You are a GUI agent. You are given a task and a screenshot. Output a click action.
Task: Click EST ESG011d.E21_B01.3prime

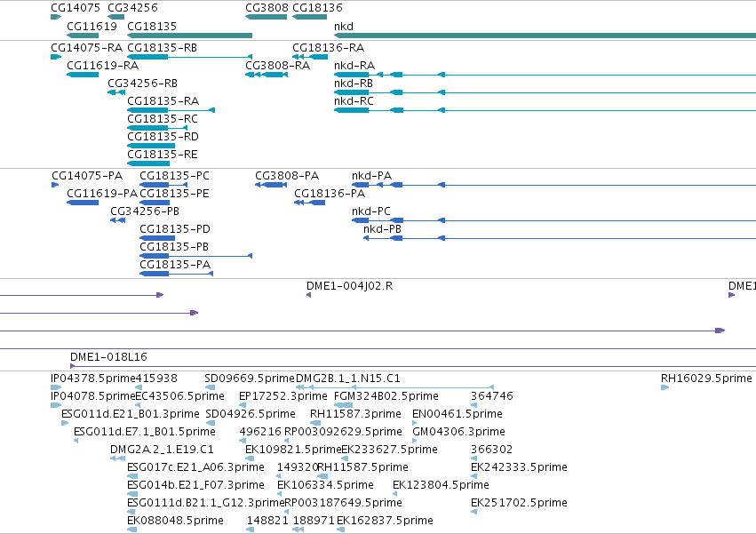point(65,423)
